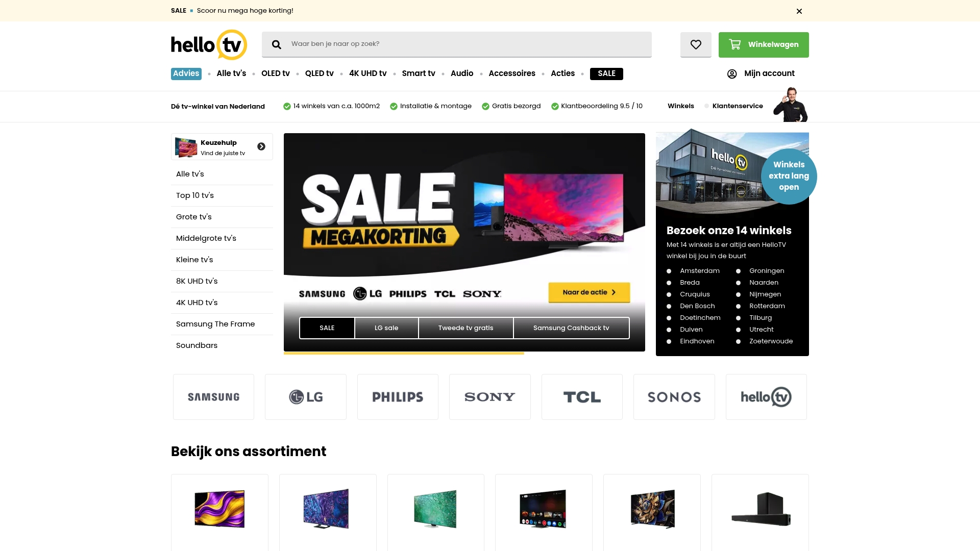Image resolution: width=980 pixels, height=551 pixels.
Task: Open Grote tv's sidebar link
Action: tap(222, 217)
